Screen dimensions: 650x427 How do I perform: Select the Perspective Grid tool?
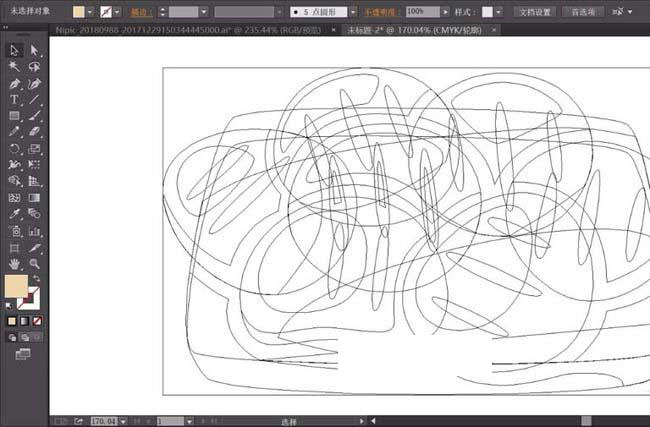(x=34, y=181)
